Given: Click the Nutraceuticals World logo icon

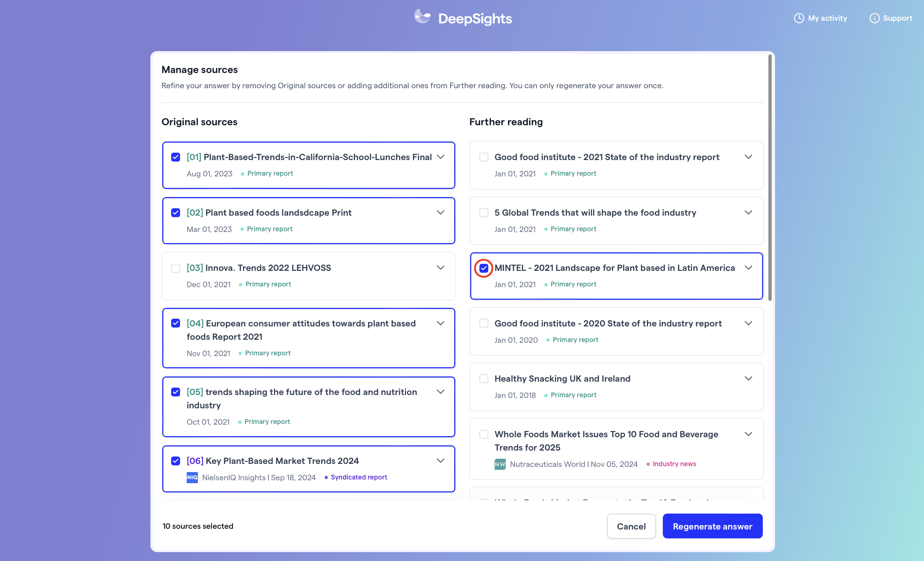Looking at the screenshot, I should [x=500, y=464].
